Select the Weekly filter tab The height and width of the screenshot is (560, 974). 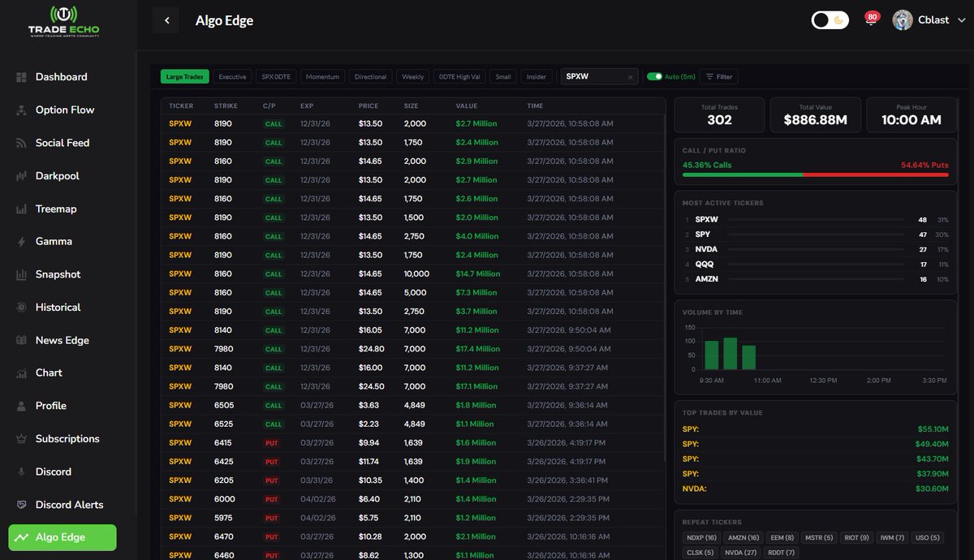point(413,76)
